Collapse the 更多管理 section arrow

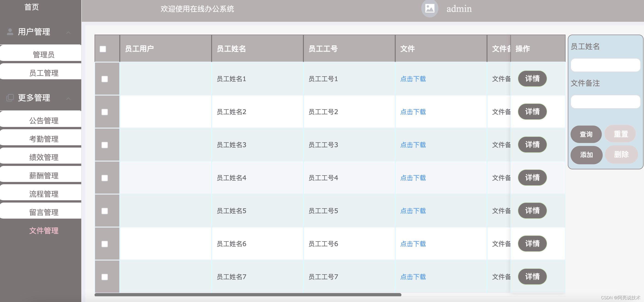pyautogui.click(x=68, y=99)
